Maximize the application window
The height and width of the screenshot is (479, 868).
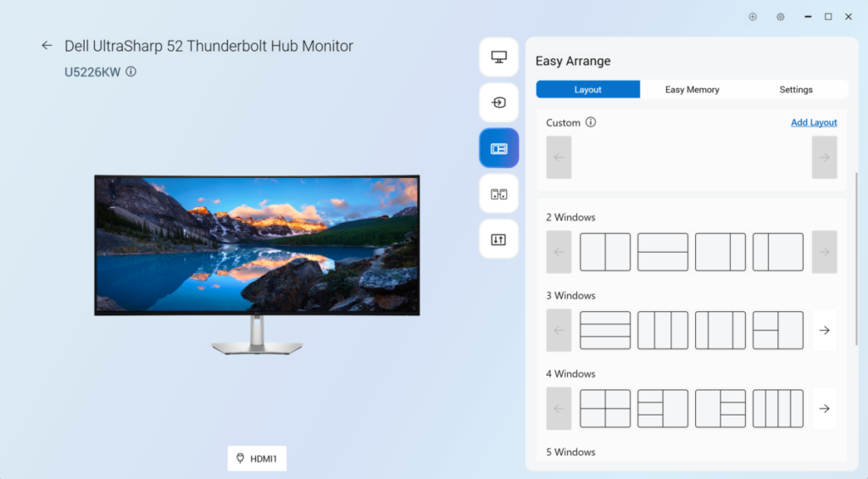point(828,17)
